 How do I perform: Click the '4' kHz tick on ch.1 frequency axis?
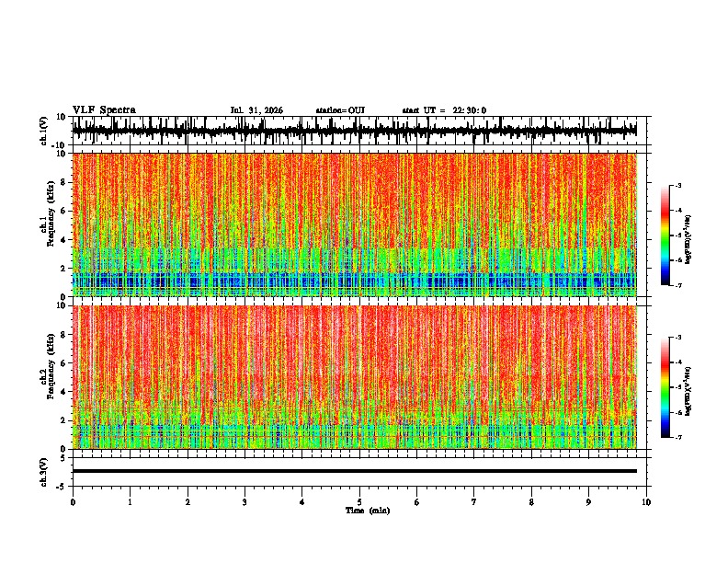64,240
